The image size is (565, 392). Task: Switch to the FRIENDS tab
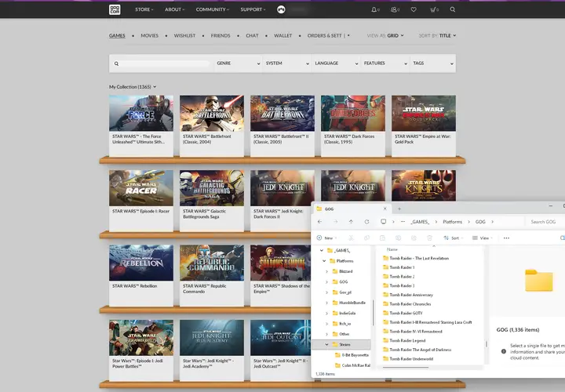(x=221, y=35)
